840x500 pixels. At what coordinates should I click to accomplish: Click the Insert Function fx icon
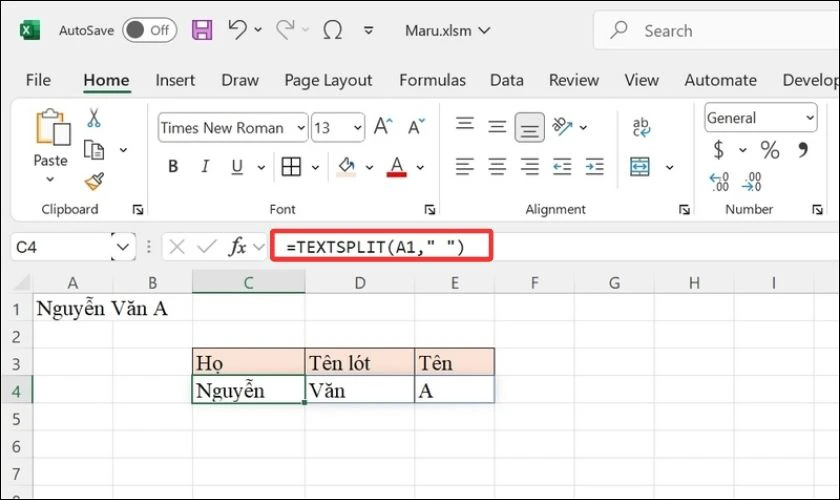coord(237,247)
